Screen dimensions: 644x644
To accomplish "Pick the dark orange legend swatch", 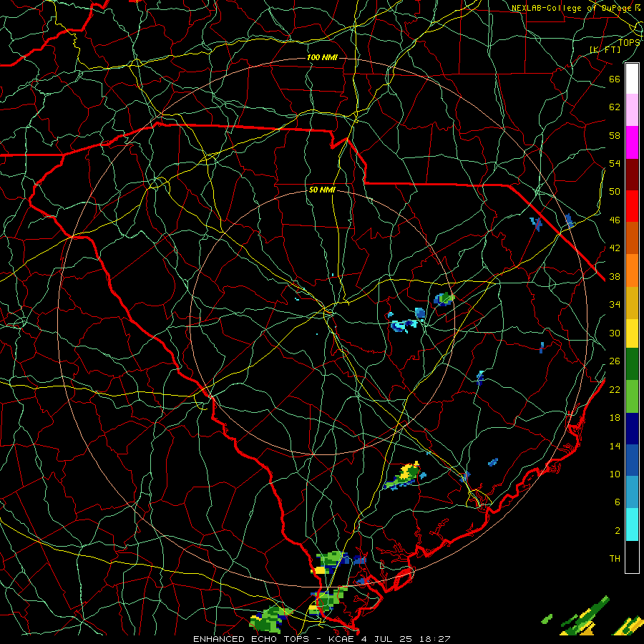I will click(x=632, y=238).
